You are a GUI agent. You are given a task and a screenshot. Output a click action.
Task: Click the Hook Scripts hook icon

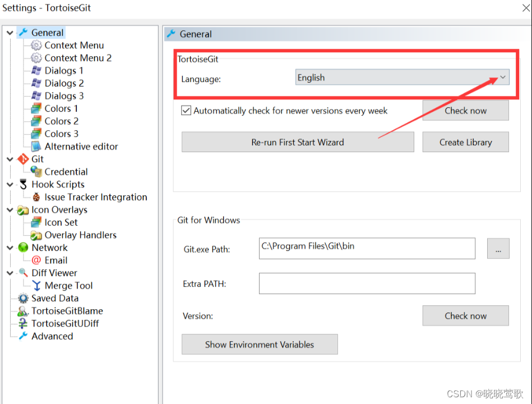tap(23, 185)
